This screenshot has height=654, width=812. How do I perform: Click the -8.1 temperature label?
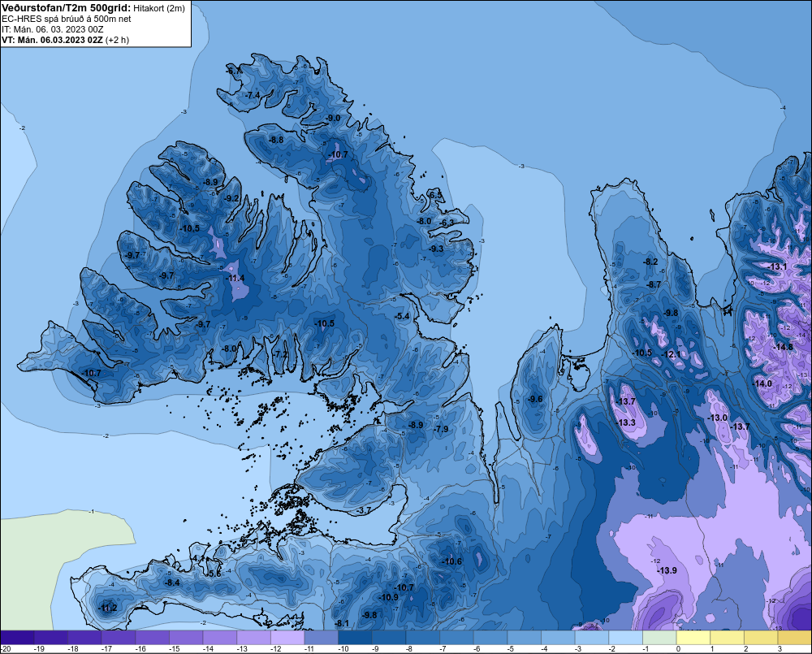coord(342,623)
